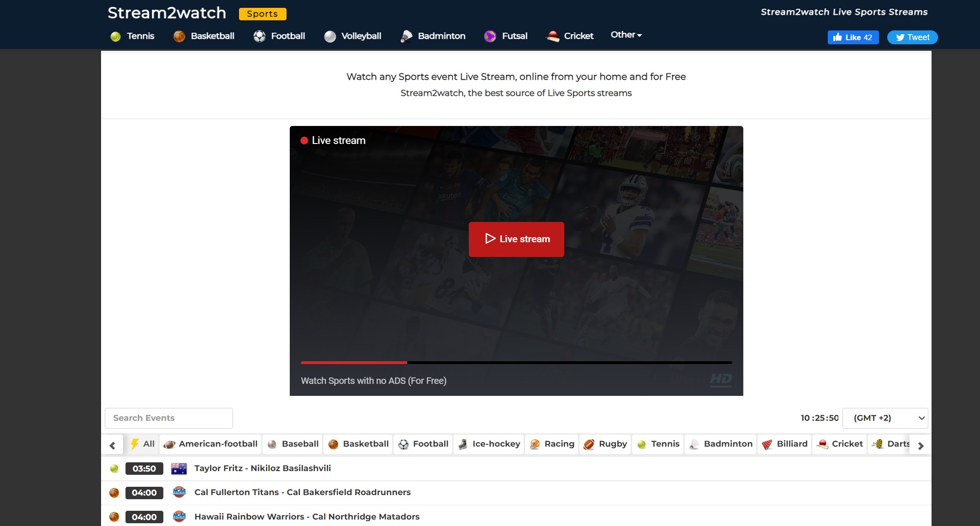Click the racing helmet icon

[535, 444]
